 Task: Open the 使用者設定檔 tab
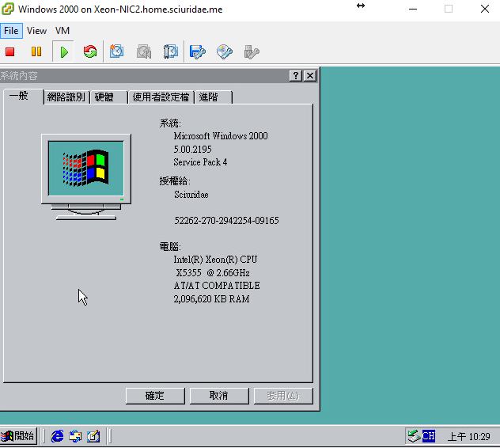pyautogui.click(x=161, y=97)
